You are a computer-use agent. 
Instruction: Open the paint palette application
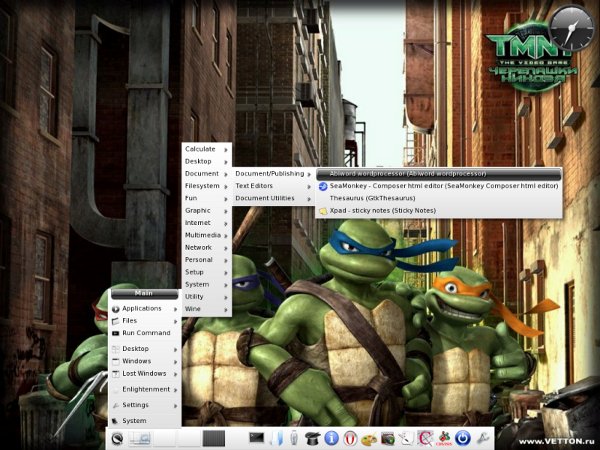368,439
